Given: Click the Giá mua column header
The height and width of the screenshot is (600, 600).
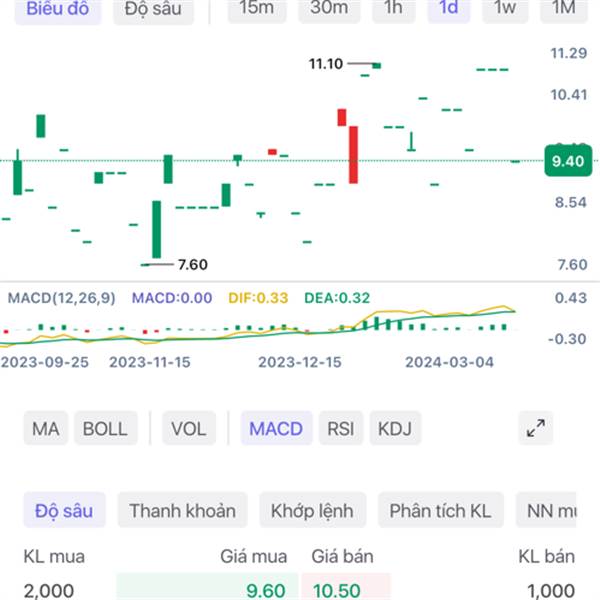Looking at the screenshot, I should tap(254, 556).
